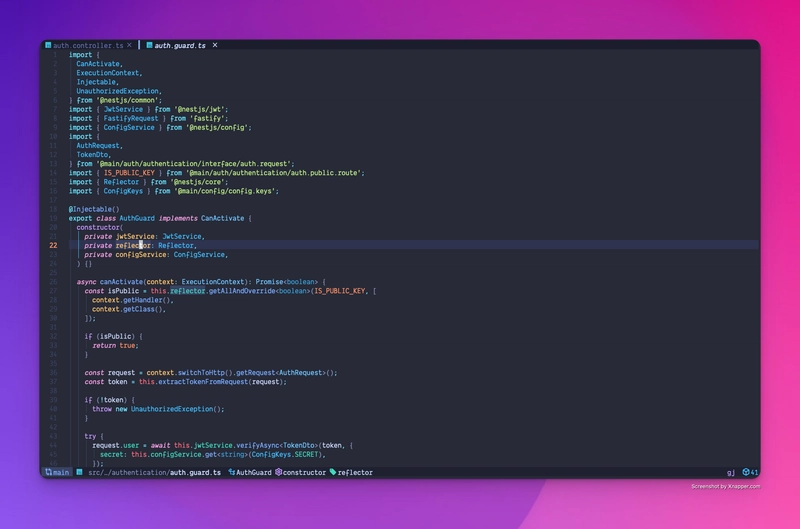
Task: Click the cube icon before constructor breadcrumb
Action: pyautogui.click(x=279, y=472)
